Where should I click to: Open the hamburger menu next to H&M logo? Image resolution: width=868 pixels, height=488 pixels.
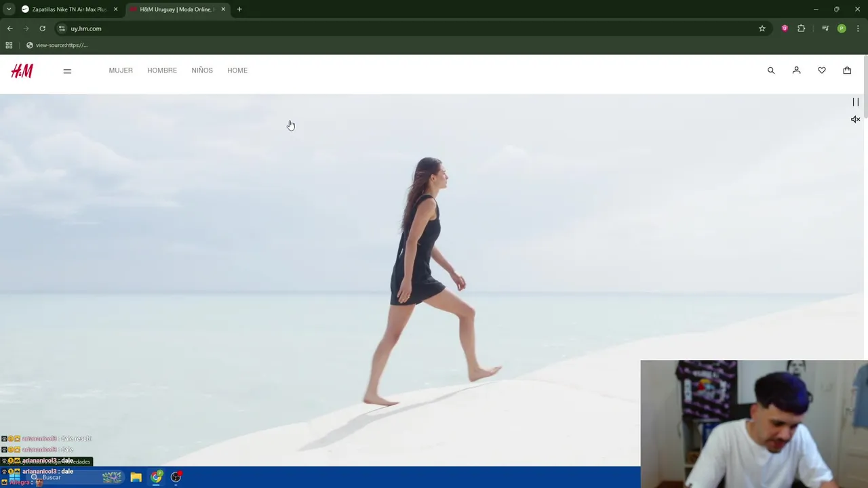coord(67,70)
